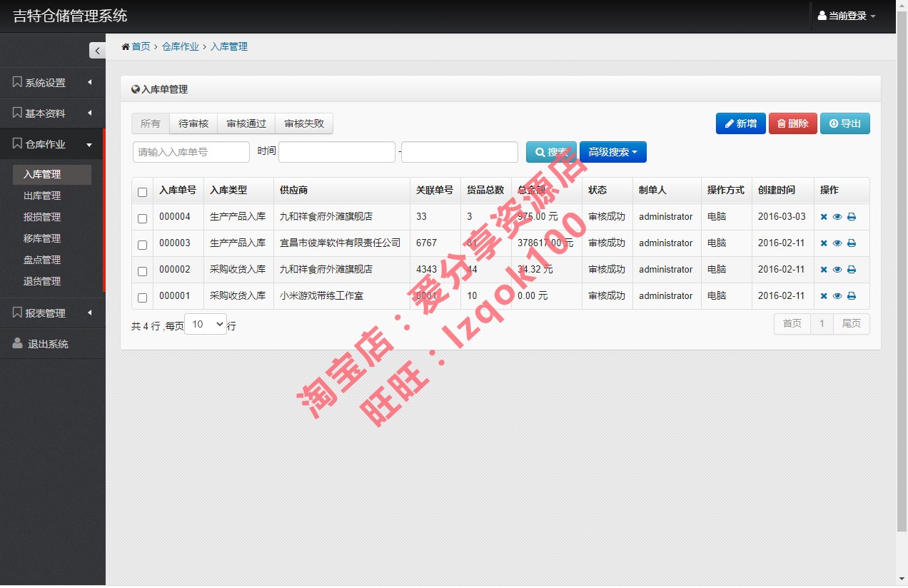Switch to the 审核失败 filter tab
908x588 pixels.
(x=304, y=123)
